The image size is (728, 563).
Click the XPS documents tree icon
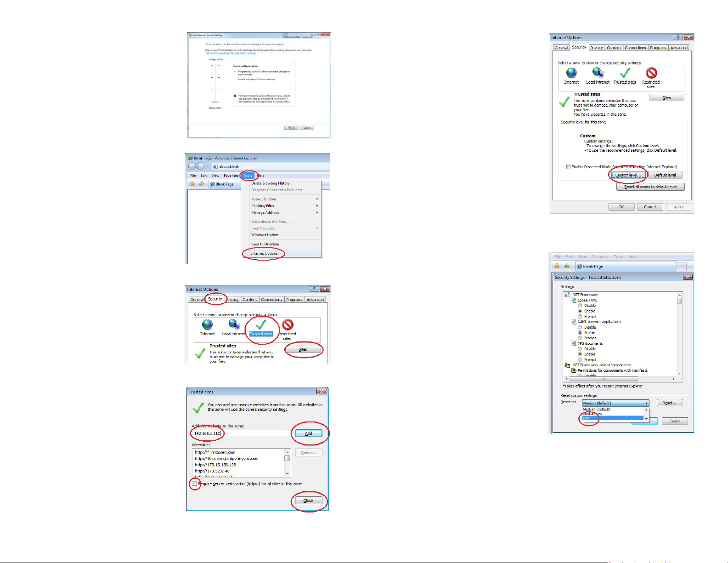click(x=574, y=343)
